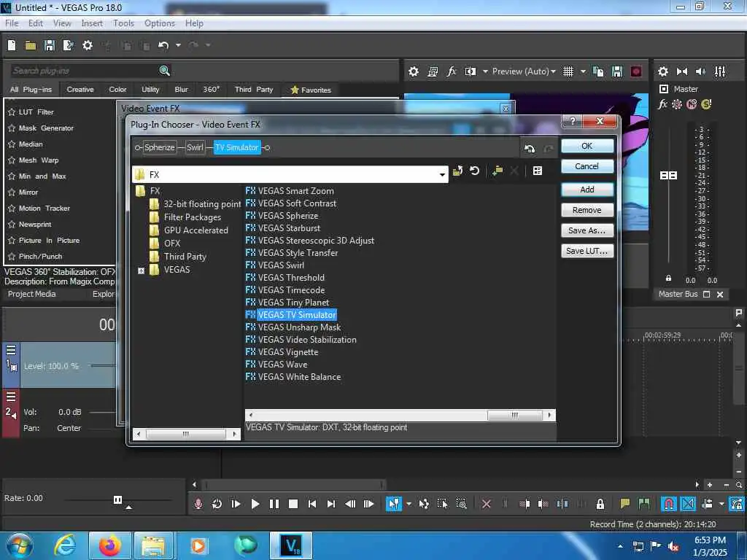The height and width of the screenshot is (560, 747).
Task: Open the Overlays dropdown arrow
Action: 583,71
